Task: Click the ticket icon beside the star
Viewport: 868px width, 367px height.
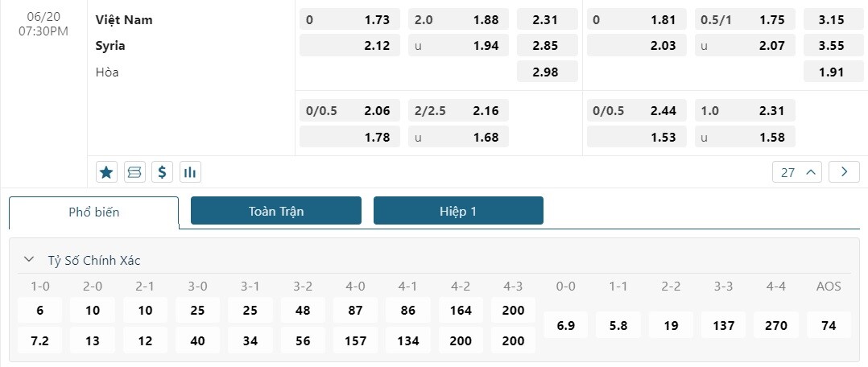Action: (x=134, y=171)
